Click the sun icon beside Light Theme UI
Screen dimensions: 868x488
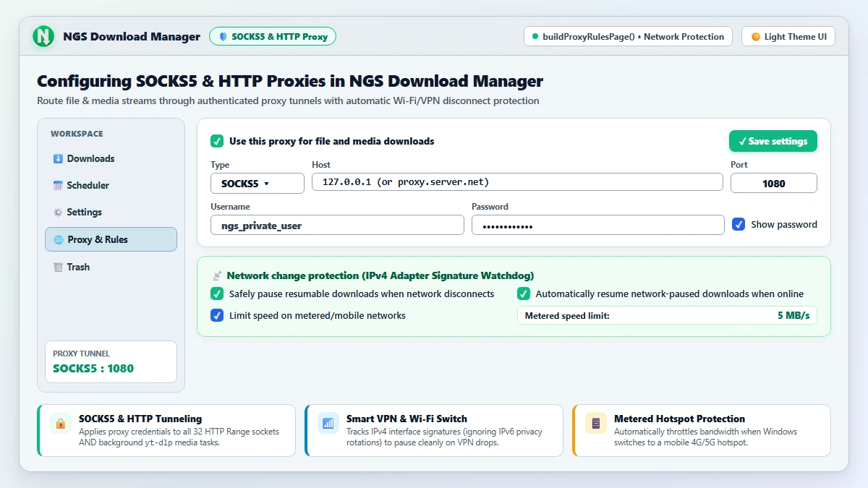click(756, 36)
